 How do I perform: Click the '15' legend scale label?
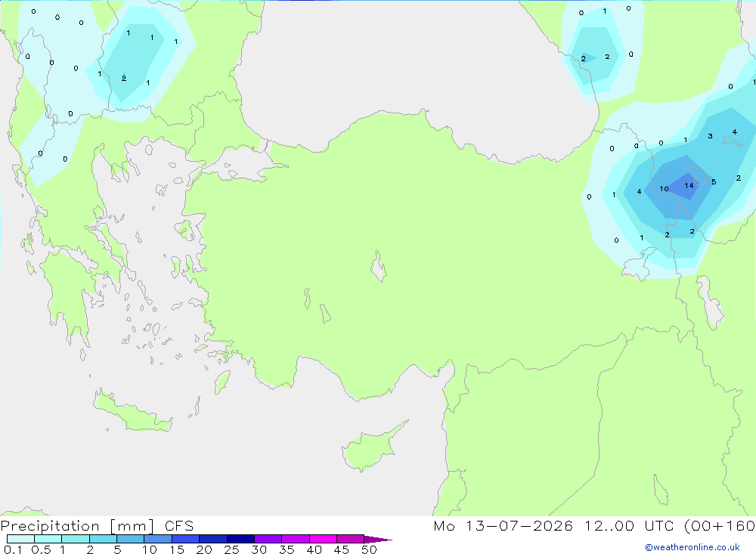click(x=177, y=549)
